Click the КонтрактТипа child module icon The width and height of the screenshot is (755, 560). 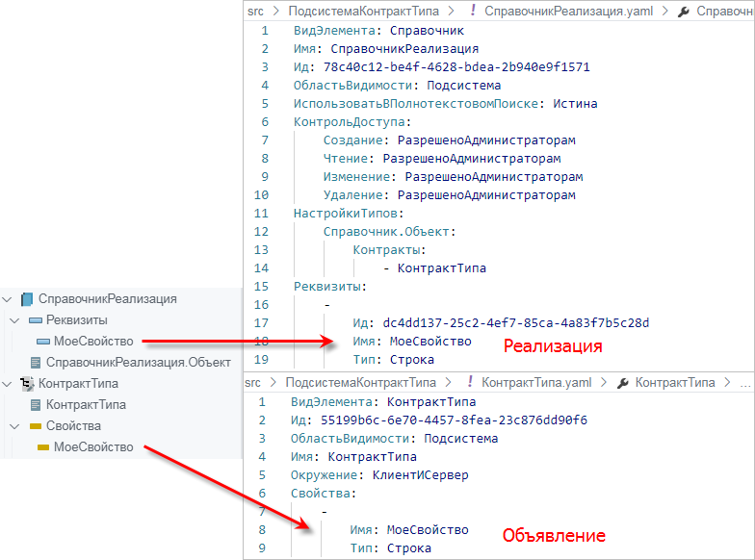tap(35, 404)
